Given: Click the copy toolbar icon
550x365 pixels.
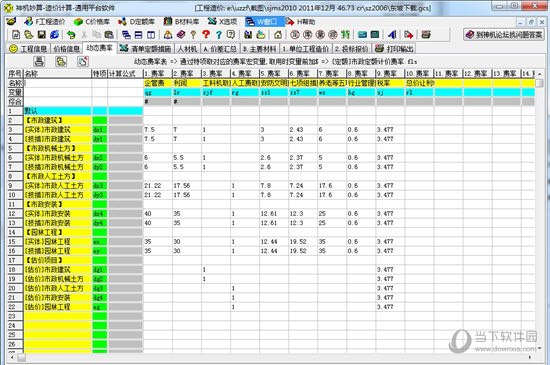Looking at the screenshot, I should [x=96, y=34].
